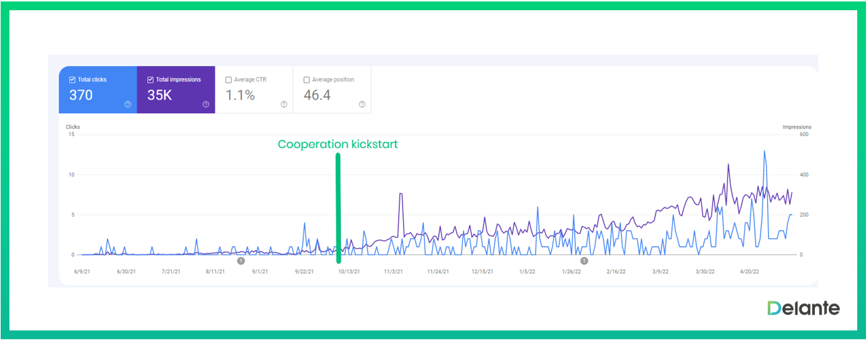Viewport: 868px width, 341px height.
Task: Click the Impressions axis label
Action: [x=797, y=127]
